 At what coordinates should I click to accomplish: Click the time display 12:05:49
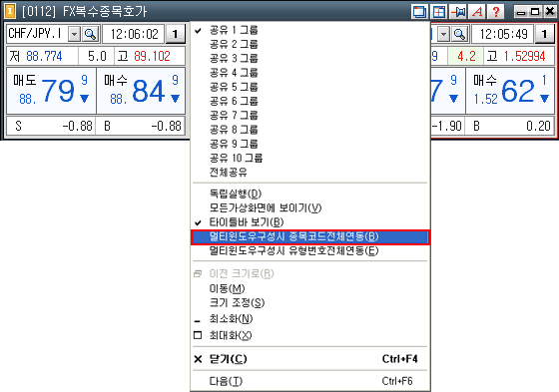point(503,34)
